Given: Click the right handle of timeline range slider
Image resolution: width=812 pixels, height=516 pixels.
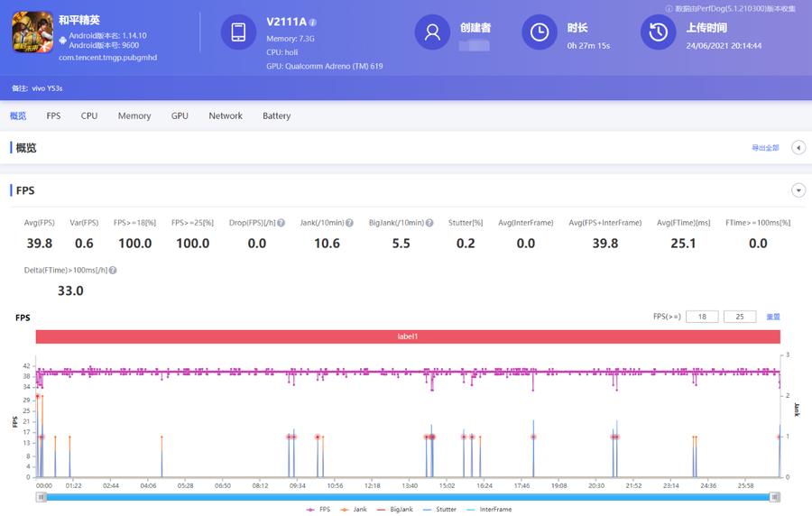Looking at the screenshot, I should point(774,497).
